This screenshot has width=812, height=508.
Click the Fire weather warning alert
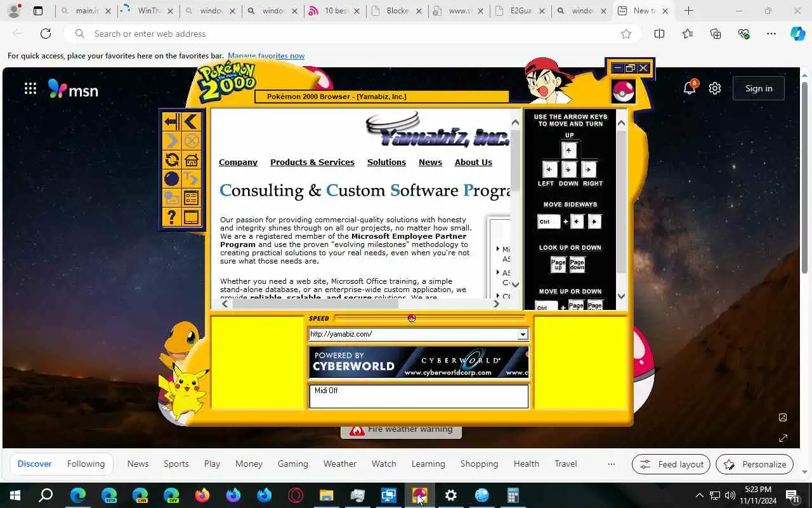[x=401, y=430]
